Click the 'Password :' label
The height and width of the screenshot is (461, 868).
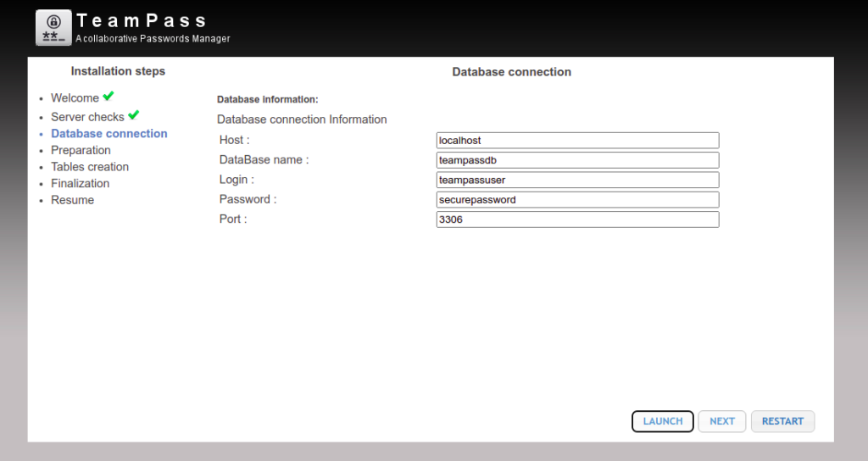pos(248,199)
